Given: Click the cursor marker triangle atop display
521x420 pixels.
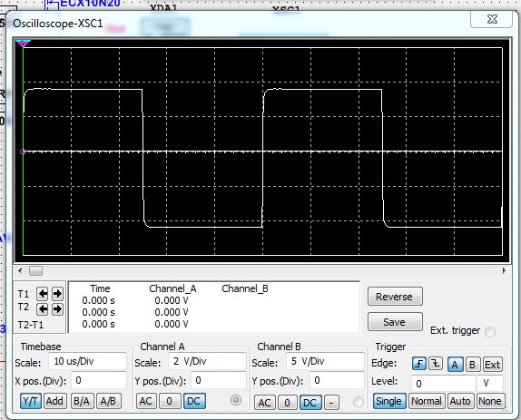Looking at the screenshot, I should point(23,44).
